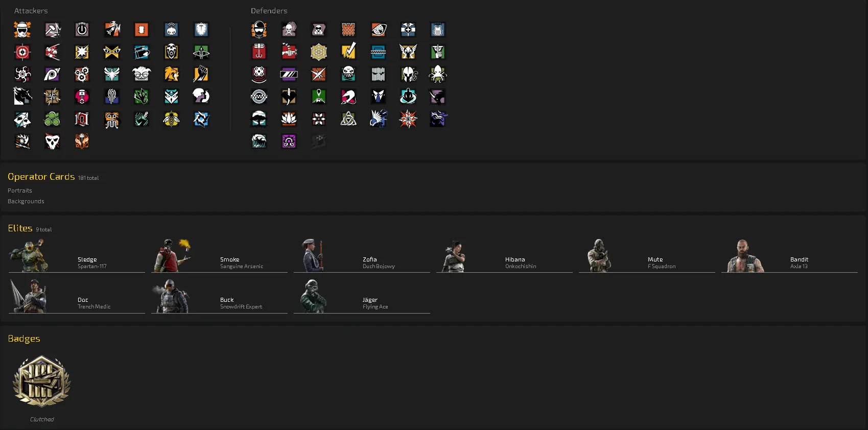The width and height of the screenshot is (868, 430).
Task: Click the Operator Cards section heading
Action: (41, 177)
